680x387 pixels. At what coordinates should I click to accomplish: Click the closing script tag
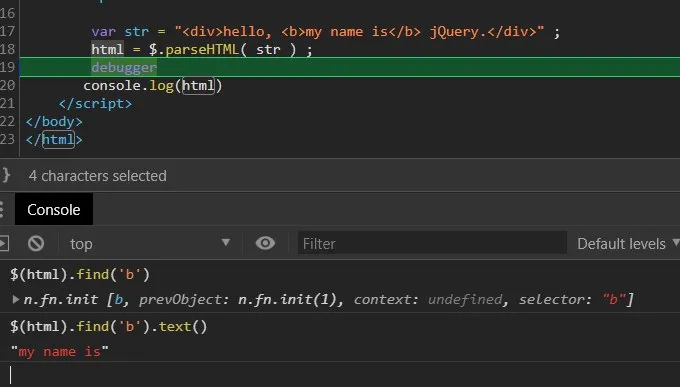(95, 104)
